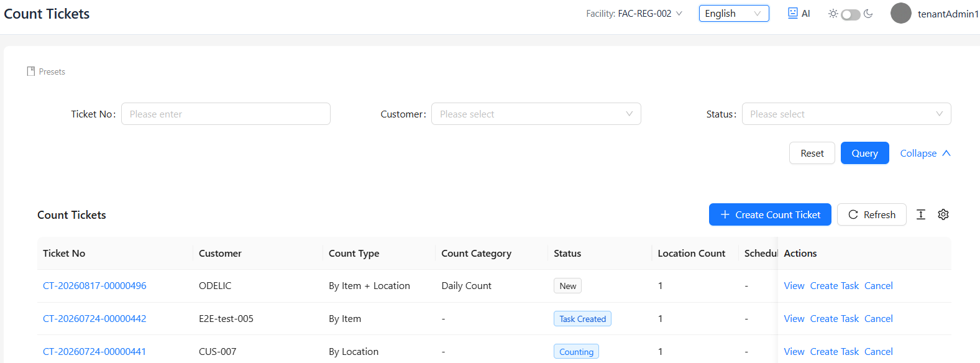Image resolution: width=980 pixels, height=363 pixels.
Task: Click the CUS-007 customer cell
Action: [218, 352]
